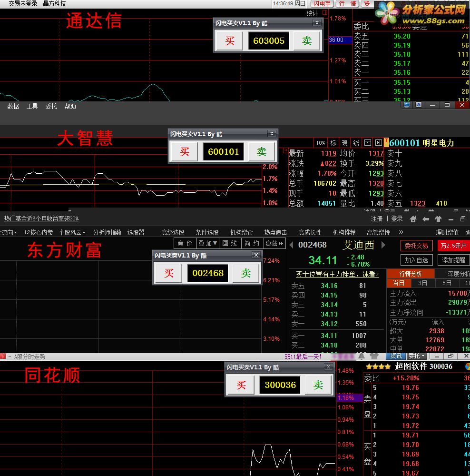Click the home icon in 东方财富 title bar

[413, 219]
